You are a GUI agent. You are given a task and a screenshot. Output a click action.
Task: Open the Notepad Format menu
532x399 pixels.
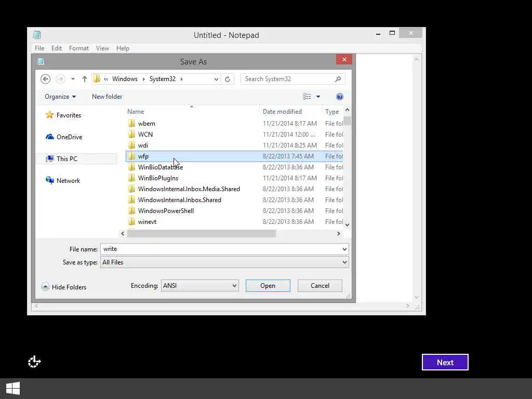(79, 48)
